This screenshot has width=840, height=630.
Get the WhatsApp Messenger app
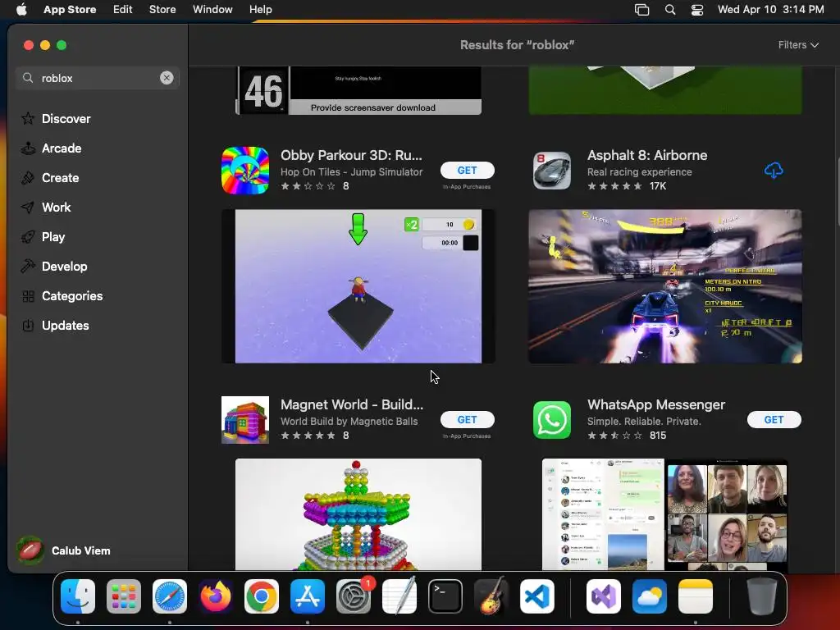coord(774,419)
